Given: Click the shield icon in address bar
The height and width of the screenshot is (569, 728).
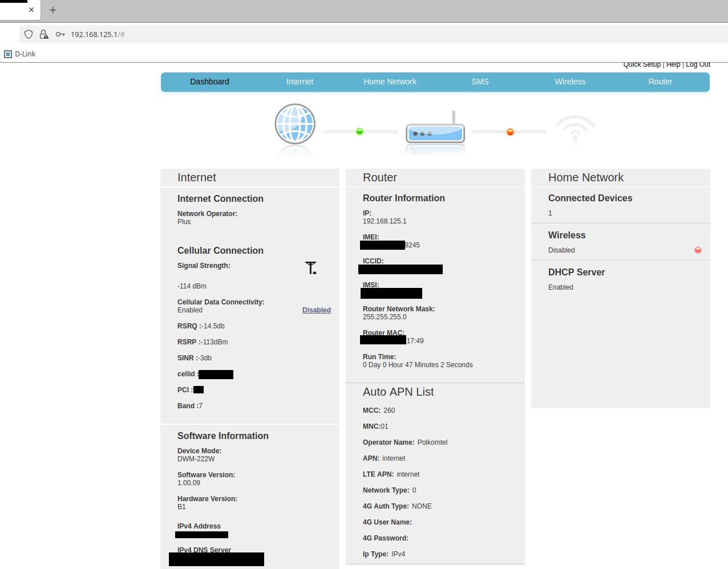Looking at the screenshot, I should (x=29, y=34).
